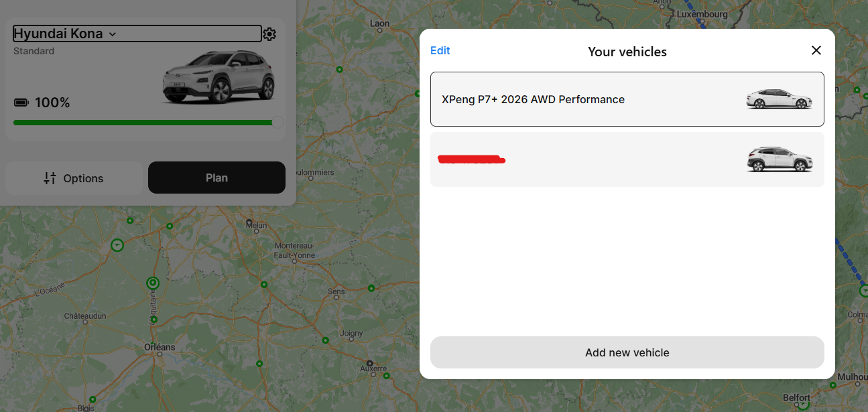Click the double-ring charger marker on map
The image size is (868, 412).
pos(153,283)
